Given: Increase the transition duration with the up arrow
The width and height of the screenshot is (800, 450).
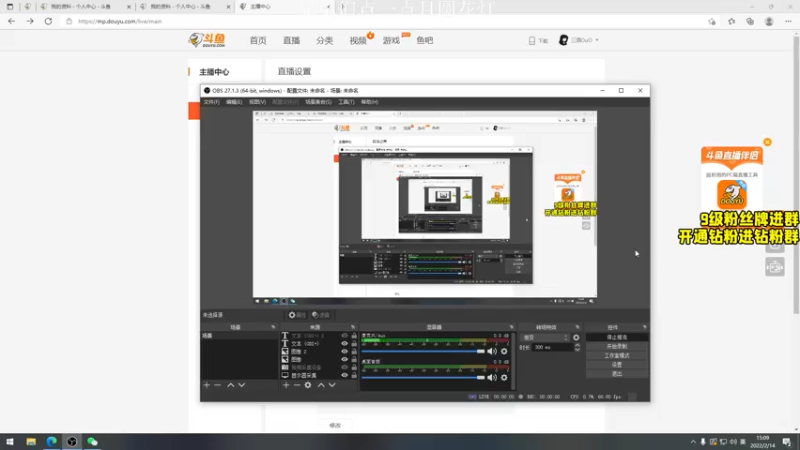Looking at the screenshot, I should point(577,345).
